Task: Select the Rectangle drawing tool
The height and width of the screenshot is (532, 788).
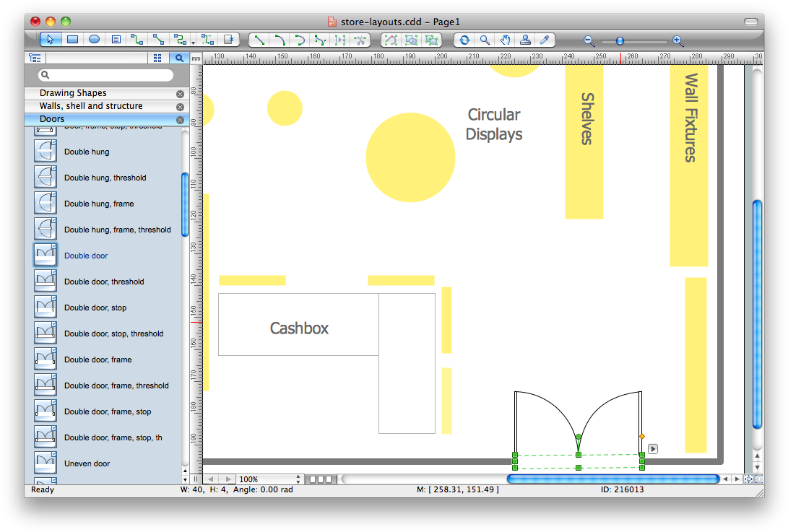Action: pyautogui.click(x=72, y=40)
